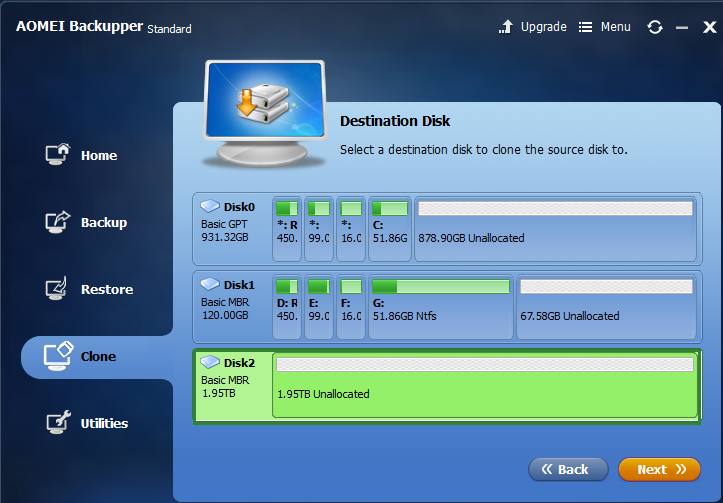Go to the Restore label in sidebar
The image size is (723, 503).
coord(107,290)
